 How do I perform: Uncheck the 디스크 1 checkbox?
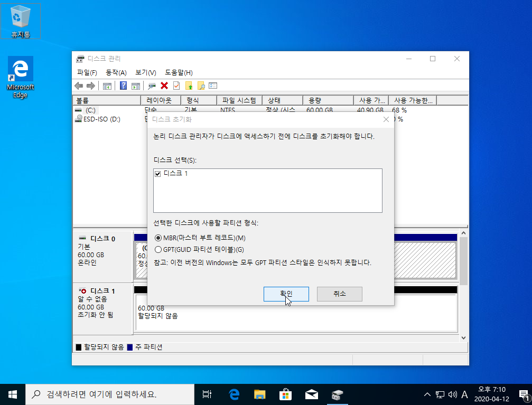158,174
